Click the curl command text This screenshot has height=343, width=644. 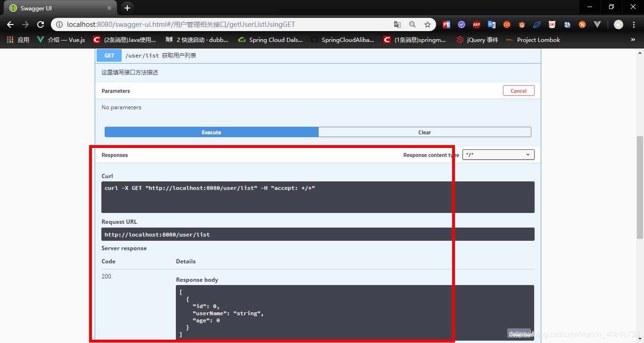click(210, 188)
